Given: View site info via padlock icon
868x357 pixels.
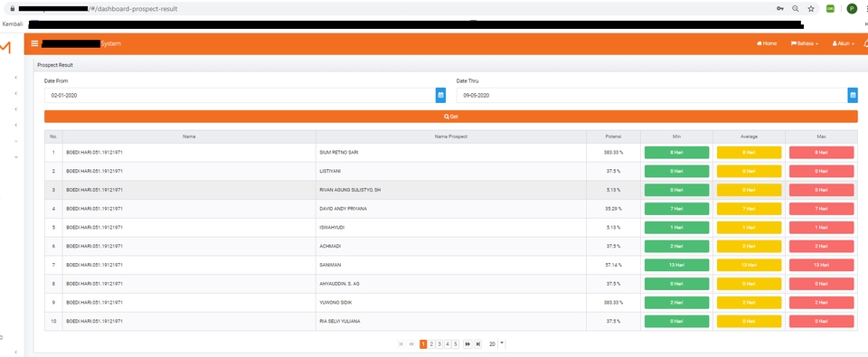Looking at the screenshot, I should 12,9.
